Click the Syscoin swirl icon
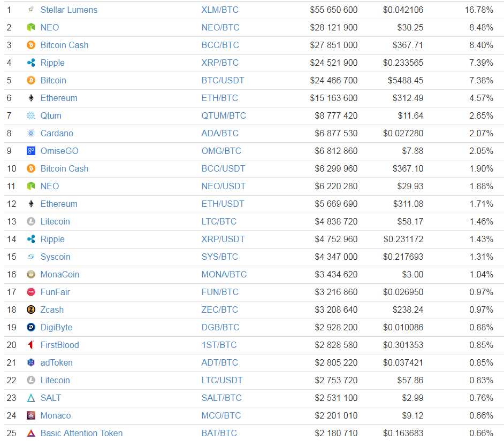 coord(31,257)
